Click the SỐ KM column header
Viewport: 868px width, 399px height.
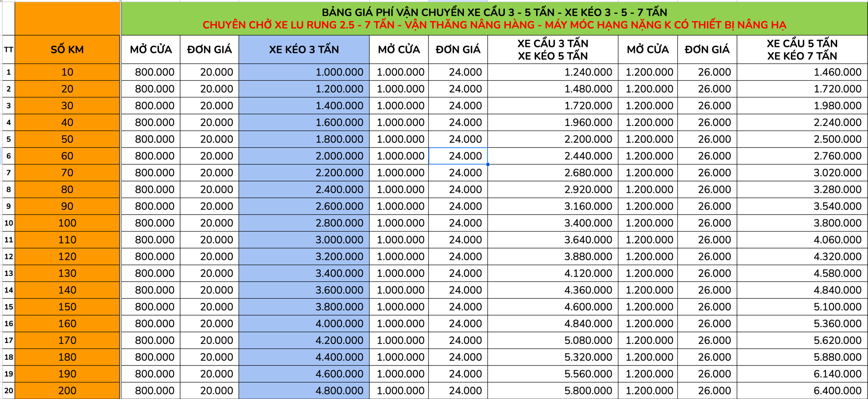[x=67, y=50]
